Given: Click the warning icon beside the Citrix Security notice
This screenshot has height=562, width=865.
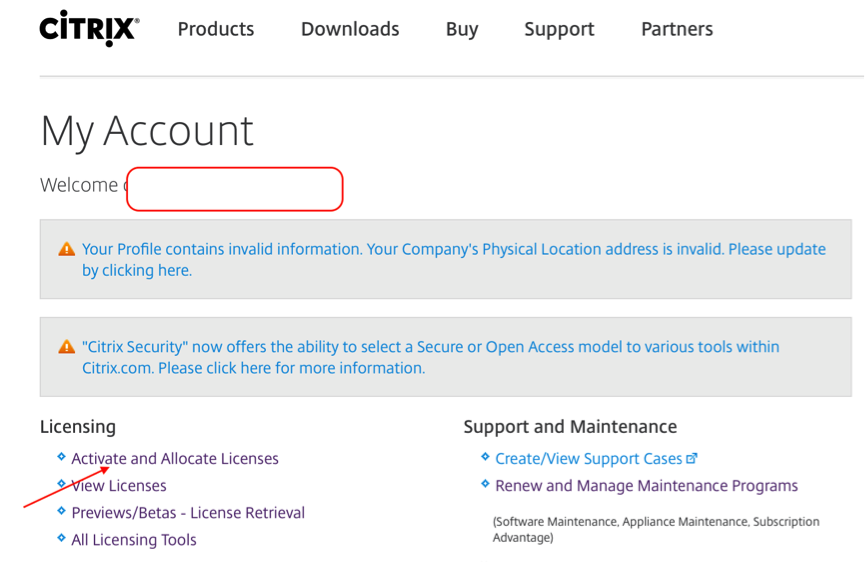Looking at the screenshot, I should tap(66, 347).
